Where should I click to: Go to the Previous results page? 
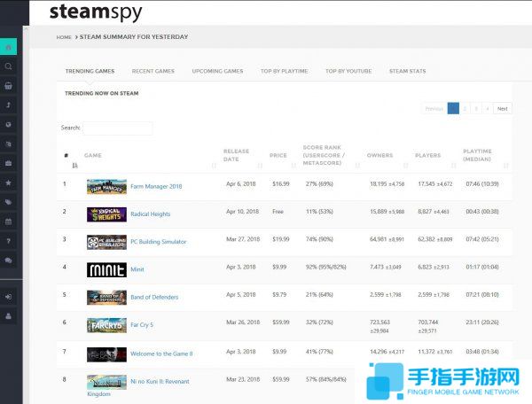(434, 109)
